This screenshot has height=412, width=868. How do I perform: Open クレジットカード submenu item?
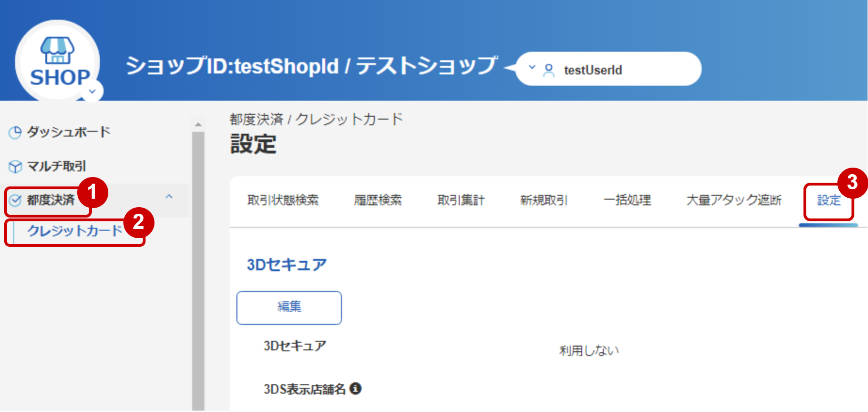74,231
